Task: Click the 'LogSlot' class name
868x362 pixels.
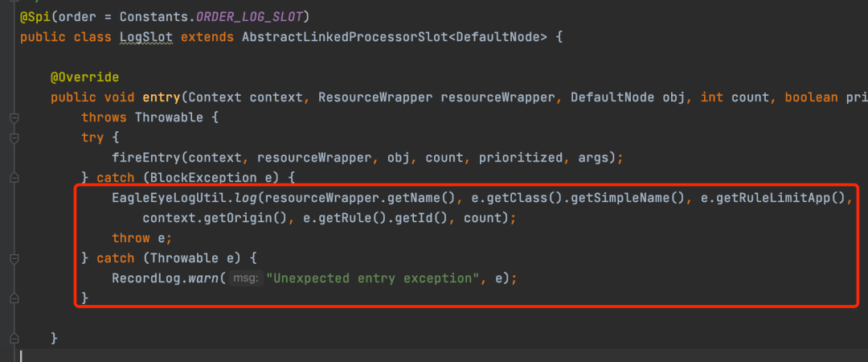Action: tap(147, 38)
